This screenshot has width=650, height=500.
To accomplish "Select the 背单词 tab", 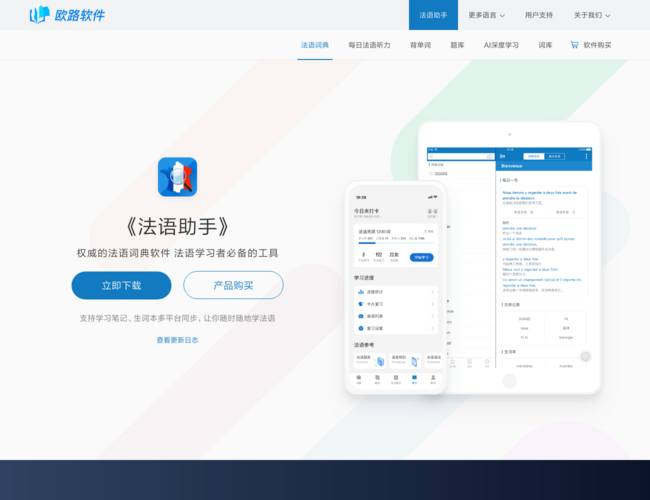I will [x=420, y=45].
